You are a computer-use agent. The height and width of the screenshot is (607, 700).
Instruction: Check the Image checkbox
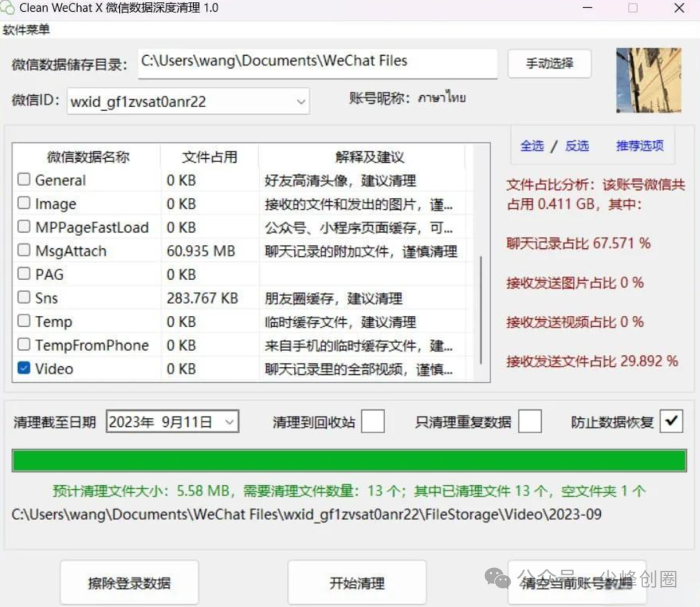tap(24, 203)
